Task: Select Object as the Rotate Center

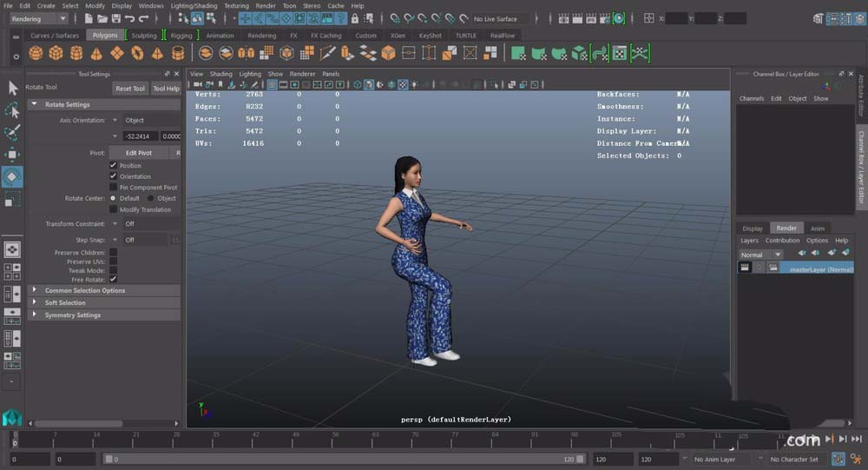Action: (x=149, y=198)
